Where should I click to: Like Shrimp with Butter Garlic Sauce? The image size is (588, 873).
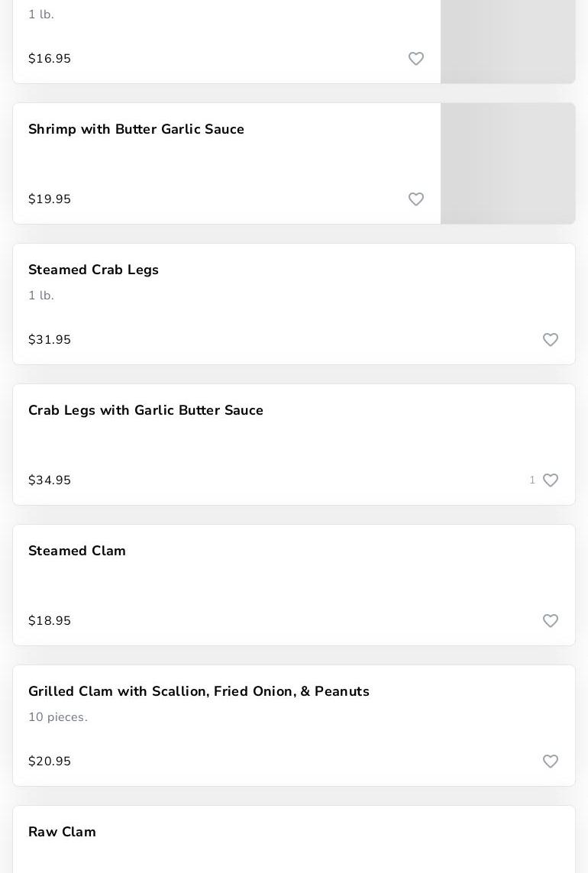pyautogui.click(x=416, y=199)
